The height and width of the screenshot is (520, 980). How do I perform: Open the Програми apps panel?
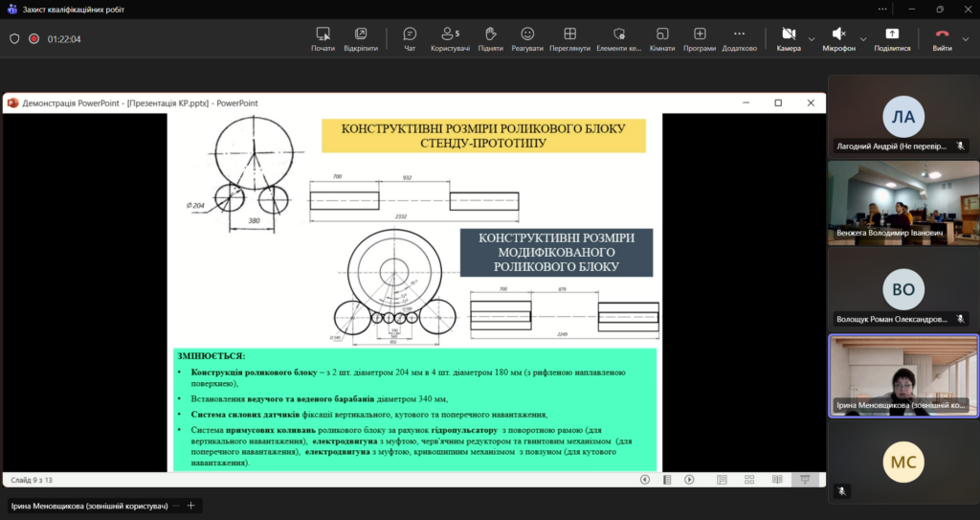tap(700, 38)
